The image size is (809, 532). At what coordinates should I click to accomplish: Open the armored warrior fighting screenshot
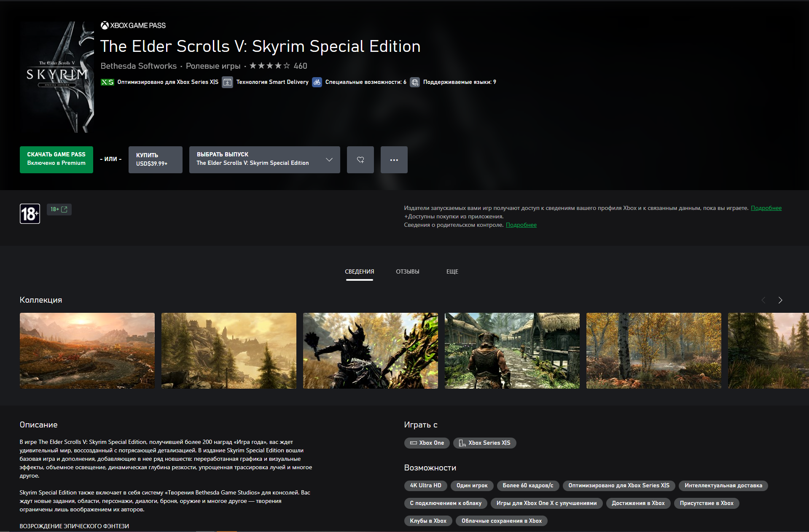[x=371, y=351]
